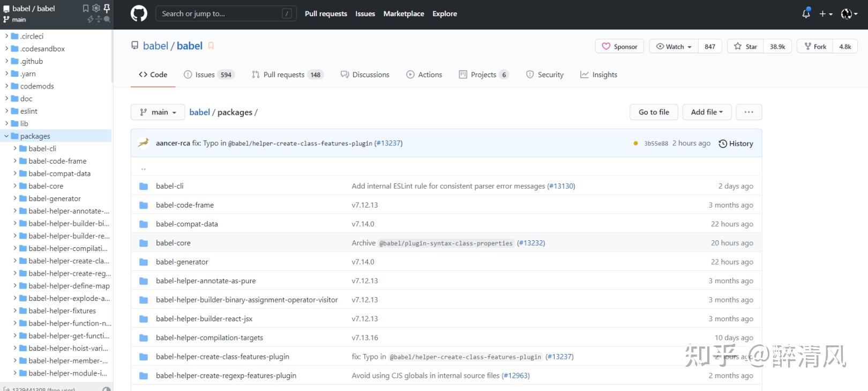
Task: Click the forks count 4.8k
Action: point(845,47)
